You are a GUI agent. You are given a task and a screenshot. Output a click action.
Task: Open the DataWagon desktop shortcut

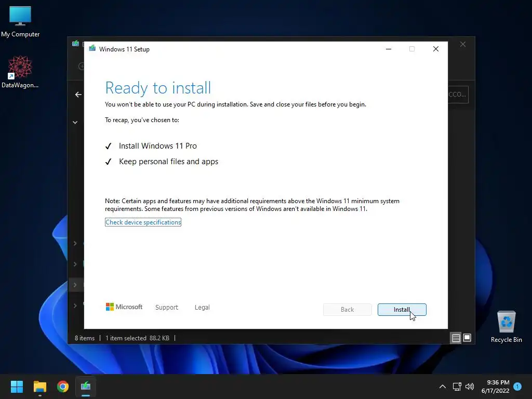click(20, 72)
